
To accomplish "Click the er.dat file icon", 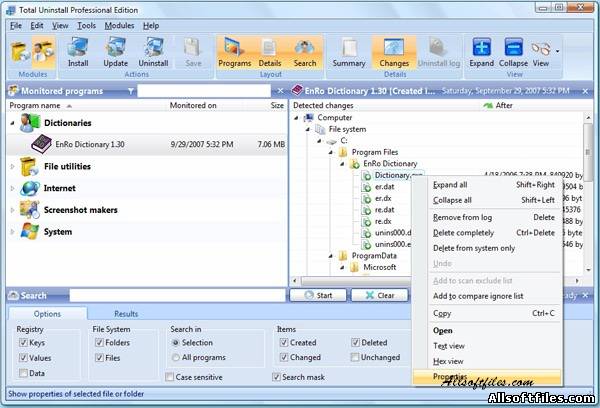I will [x=367, y=187].
